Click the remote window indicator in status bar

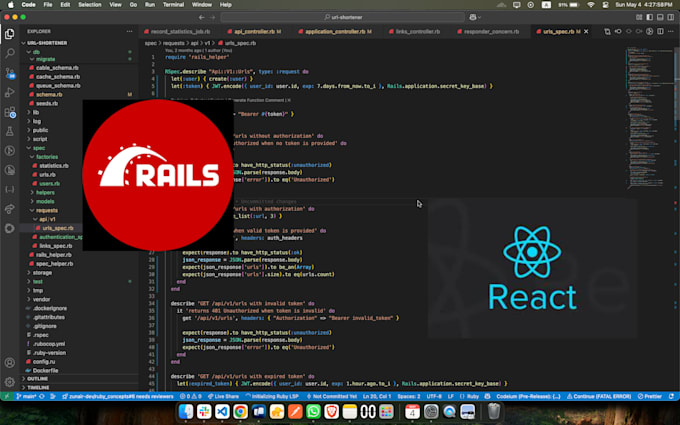click(x=7, y=396)
